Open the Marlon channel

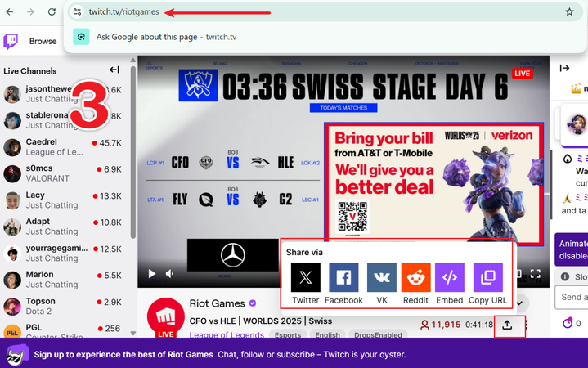click(x=63, y=280)
